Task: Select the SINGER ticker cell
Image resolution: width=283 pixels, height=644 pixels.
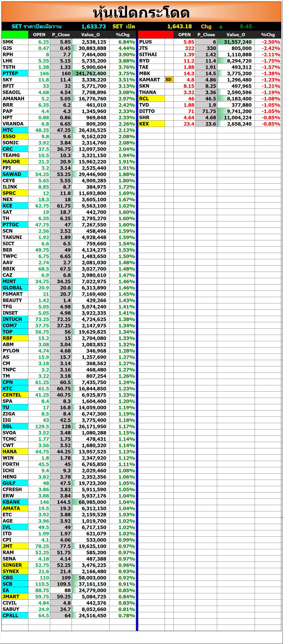Action: [15, 565]
